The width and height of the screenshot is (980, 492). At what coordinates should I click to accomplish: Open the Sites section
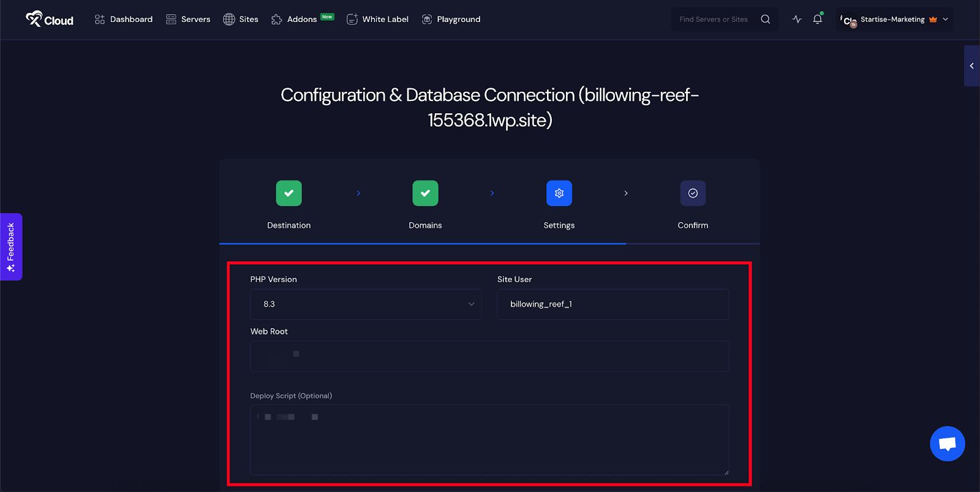pyautogui.click(x=241, y=20)
